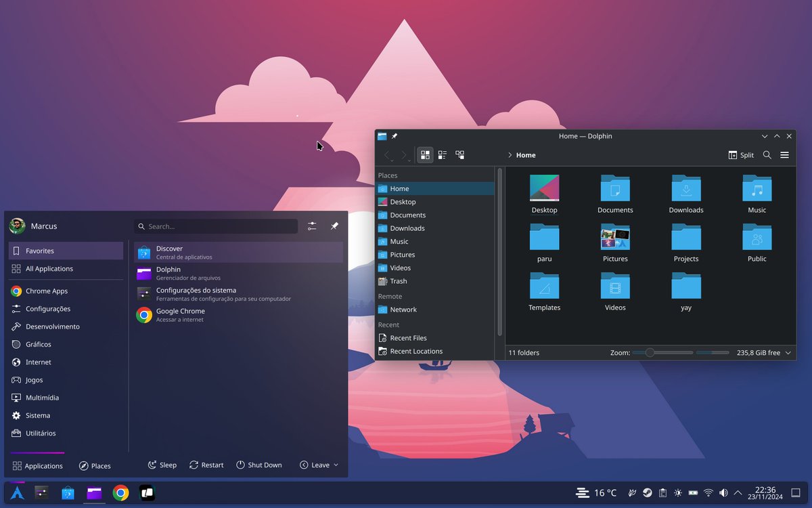The image size is (812, 508).
Task: Select the Favorites category in the launcher
Action: pyautogui.click(x=66, y=251)
